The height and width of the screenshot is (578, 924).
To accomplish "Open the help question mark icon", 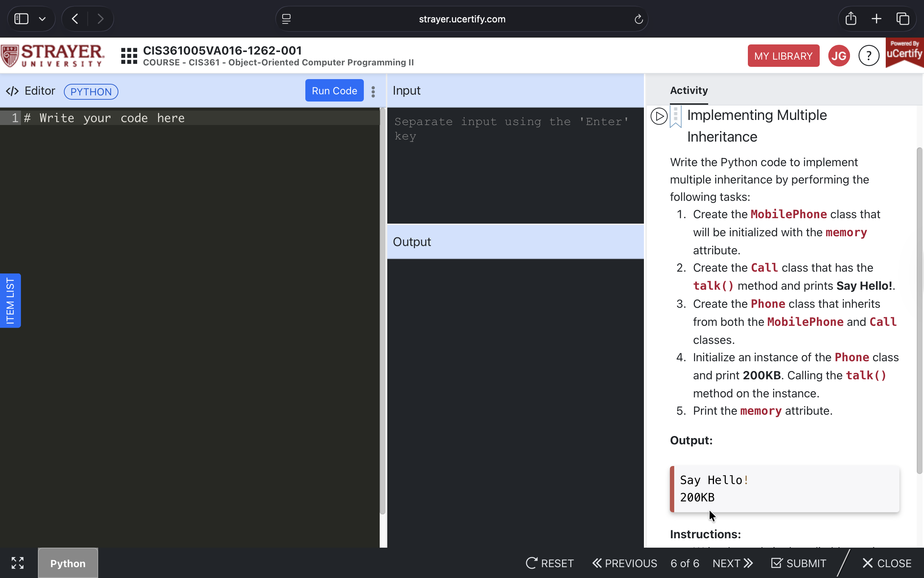I will (869, 56).
